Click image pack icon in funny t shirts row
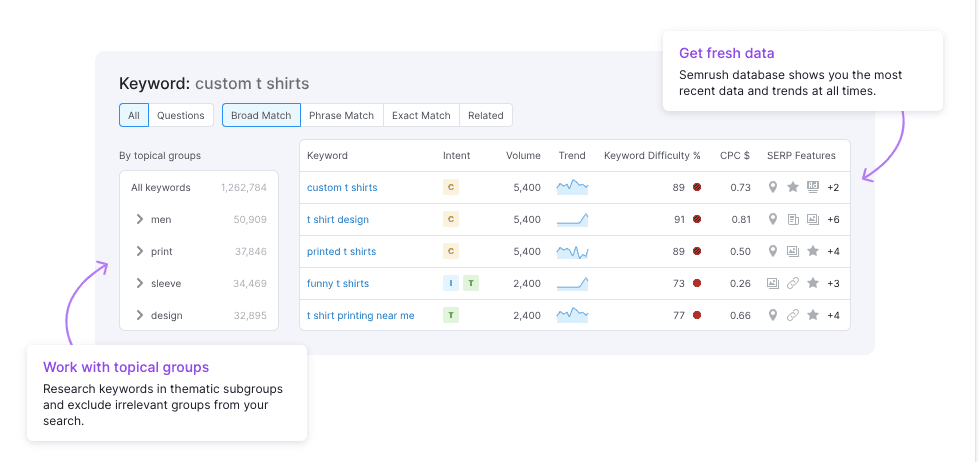The width and height of the screenshot is (978, 462). (773, 283)
